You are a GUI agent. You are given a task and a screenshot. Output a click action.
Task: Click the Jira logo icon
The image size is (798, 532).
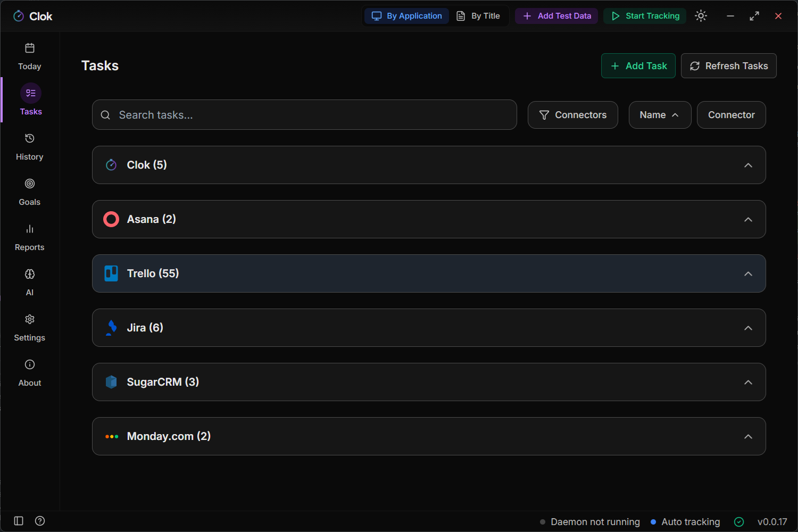coord(111,328)
